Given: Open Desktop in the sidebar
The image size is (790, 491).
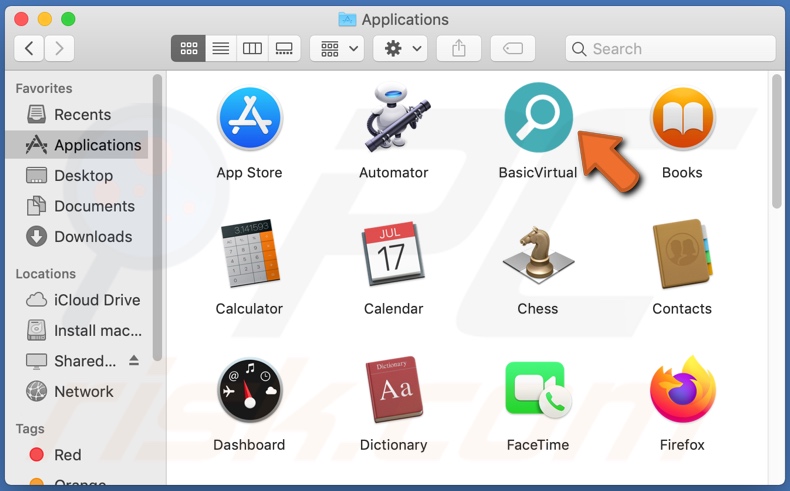Looking at the screenshot, I should (77, 175).
